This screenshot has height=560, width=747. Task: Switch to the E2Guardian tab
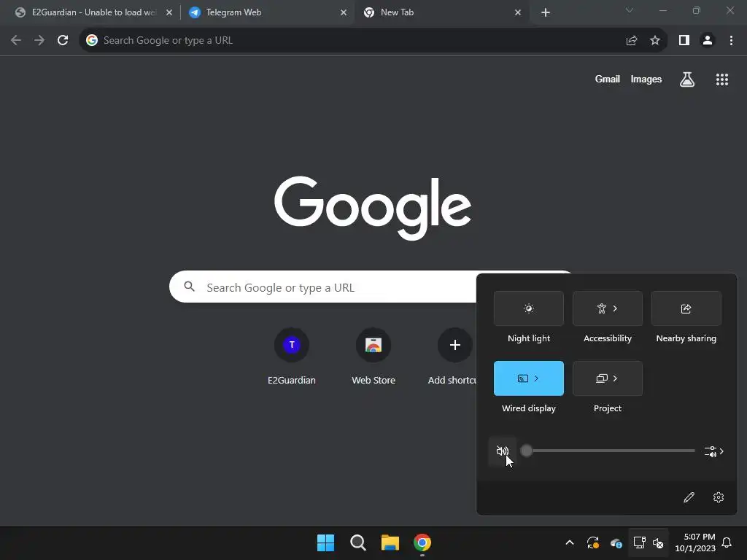93,12
